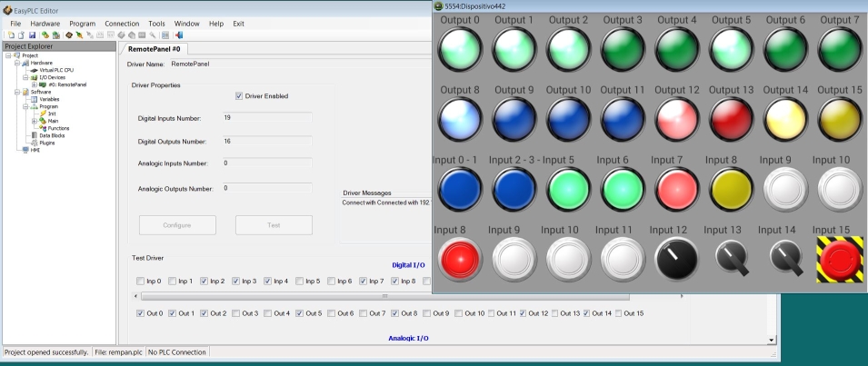Click the Test button
The height and width of the screenshot is (366, 868).
(x=274, y=224)
